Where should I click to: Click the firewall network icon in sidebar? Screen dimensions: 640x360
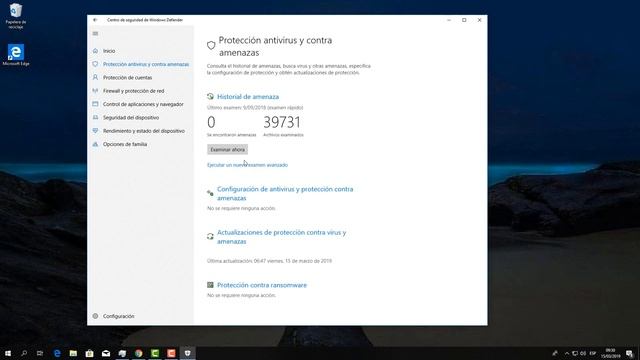point(95,91)
